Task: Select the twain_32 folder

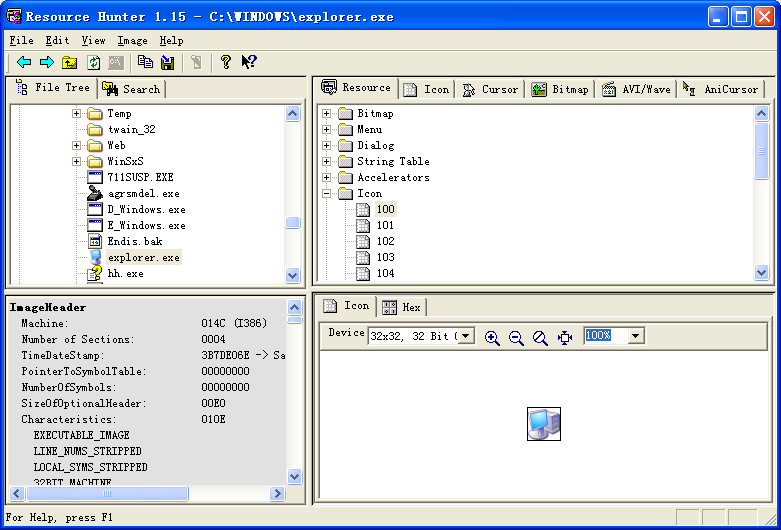Action: click(x=131, y=130)
